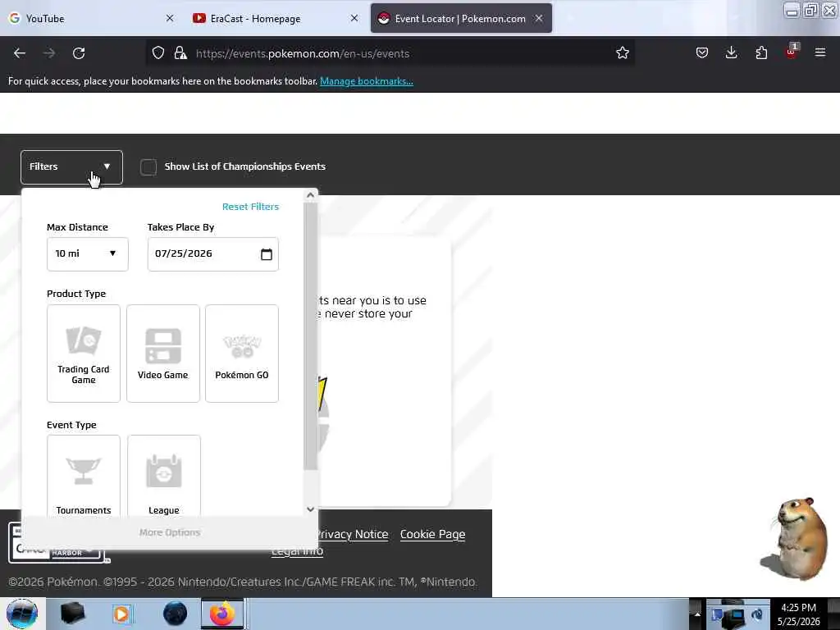Image resolution: width=840 pixels, height=630 pixels.
Task: Open the Privacy Notice footer link
Action: click(351, 534)
